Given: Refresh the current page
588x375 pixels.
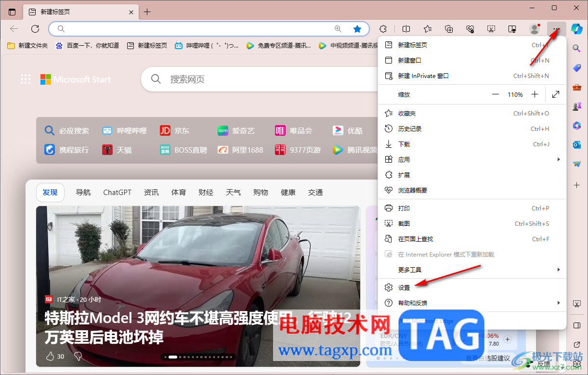Looking at the screenshot, I should [x=35, y=29].
